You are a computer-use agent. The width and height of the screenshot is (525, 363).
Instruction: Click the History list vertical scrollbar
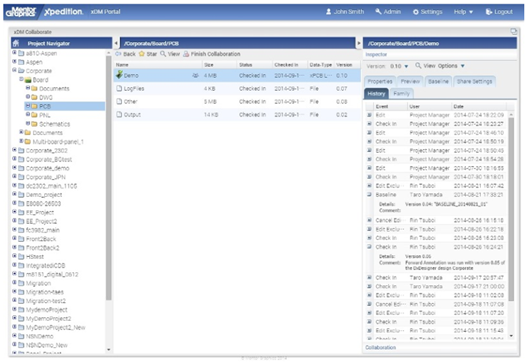pos(511,207)
